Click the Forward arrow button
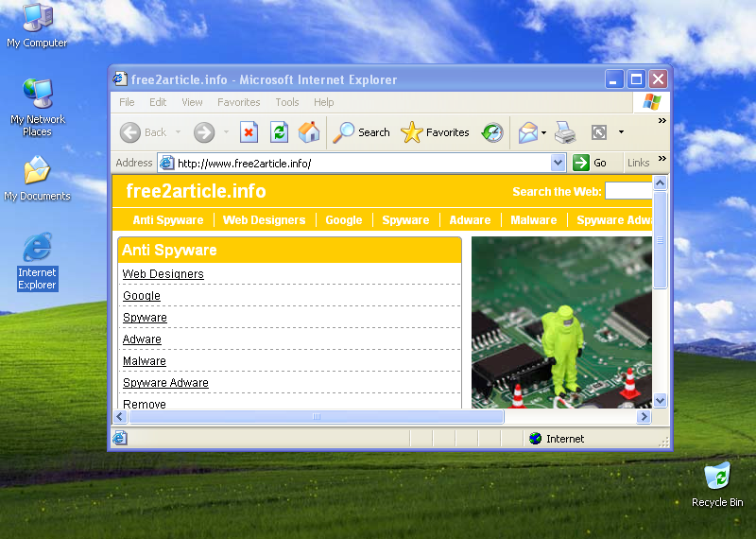The width and height of the screenshot is (756, 539). point(204,132)
